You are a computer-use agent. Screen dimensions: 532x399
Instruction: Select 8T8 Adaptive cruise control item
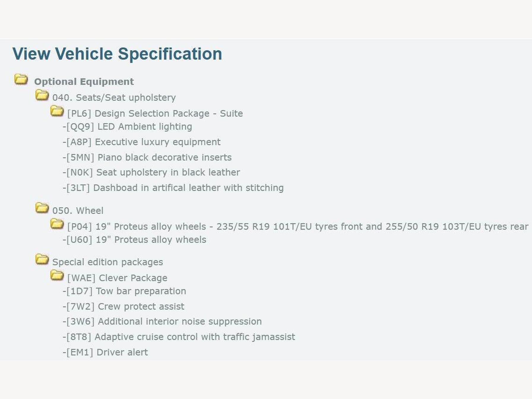coord(179,337)
